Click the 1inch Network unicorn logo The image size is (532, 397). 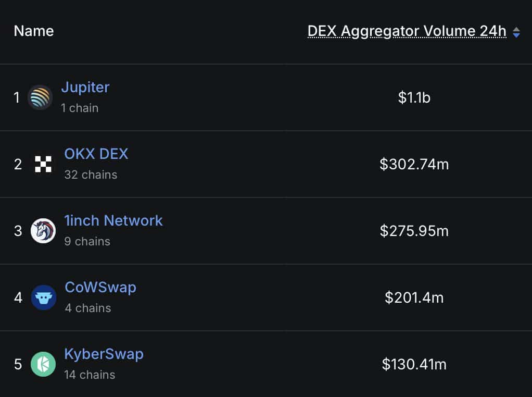pyautogui.click(x=43, y=231)
